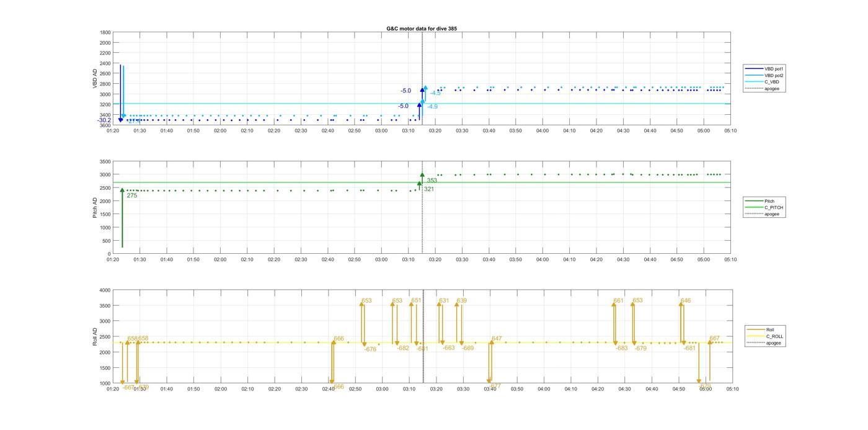Click the '646' roll annotation
The image size is (868, 430).
pos(686,300)
